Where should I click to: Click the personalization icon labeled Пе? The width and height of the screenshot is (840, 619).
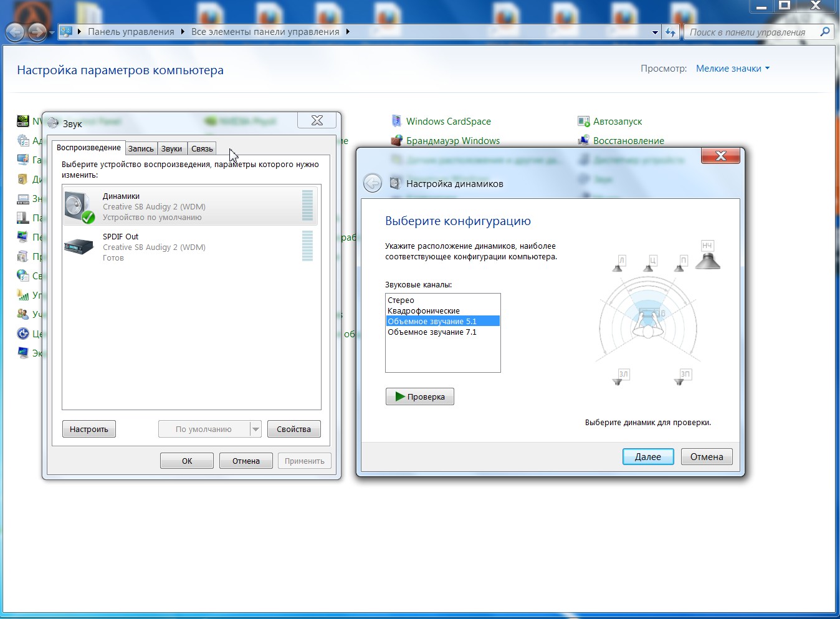pos(22,237)
